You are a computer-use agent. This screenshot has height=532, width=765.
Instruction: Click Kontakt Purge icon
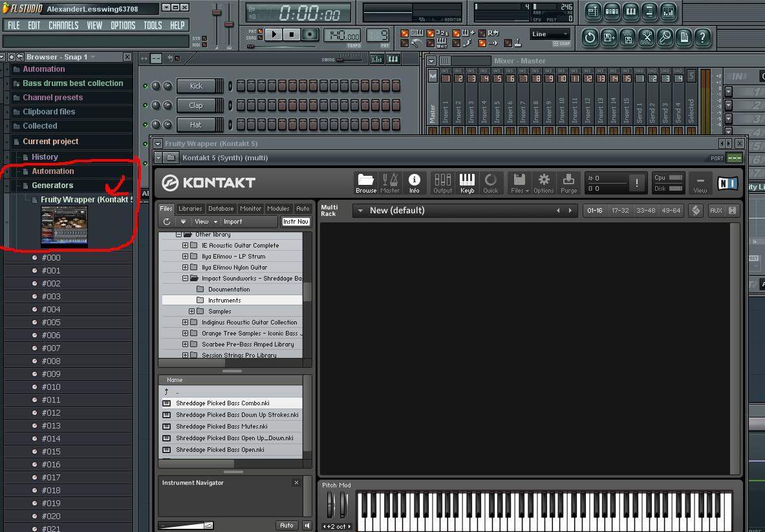click(x=568, y=183)
